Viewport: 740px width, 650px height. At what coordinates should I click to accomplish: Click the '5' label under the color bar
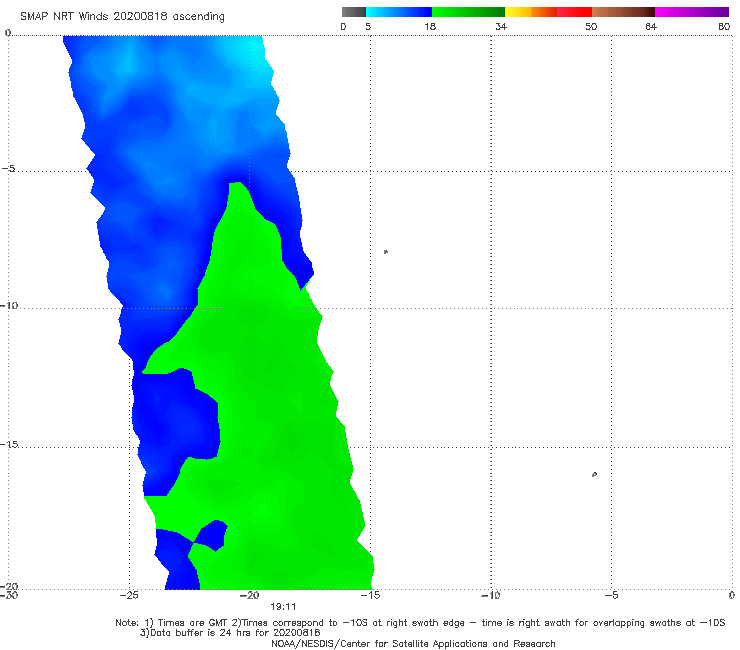click(x=368, y=26)
